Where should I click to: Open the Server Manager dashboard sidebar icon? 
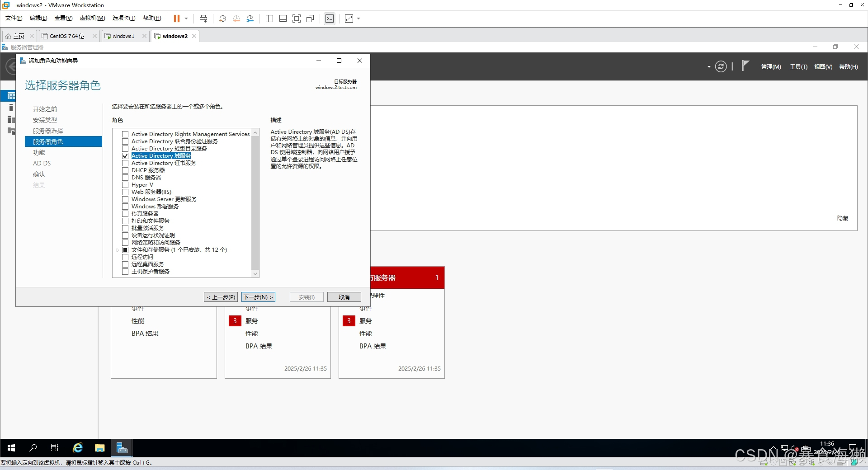11,96
